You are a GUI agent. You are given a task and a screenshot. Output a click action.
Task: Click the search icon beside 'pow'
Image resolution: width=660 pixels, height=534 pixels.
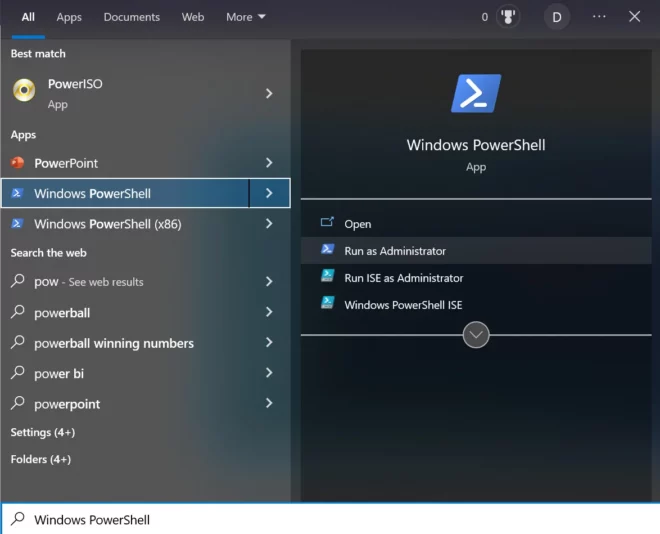pos(18,281)
